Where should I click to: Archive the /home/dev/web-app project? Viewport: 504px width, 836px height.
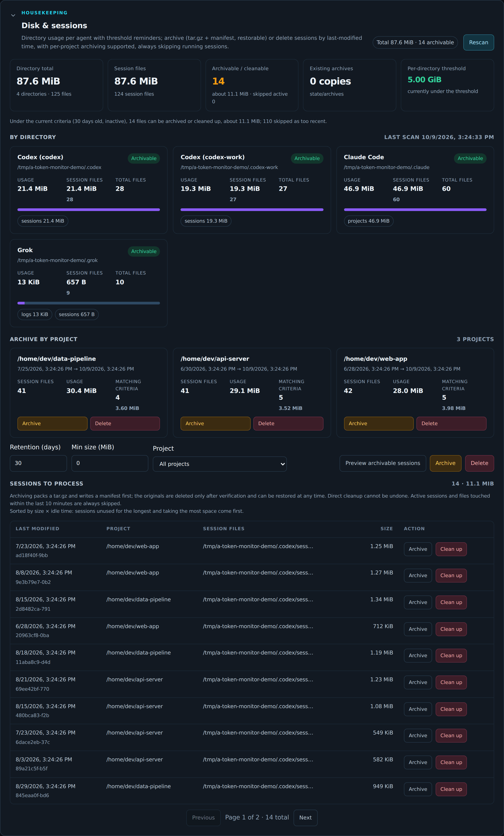378,423
